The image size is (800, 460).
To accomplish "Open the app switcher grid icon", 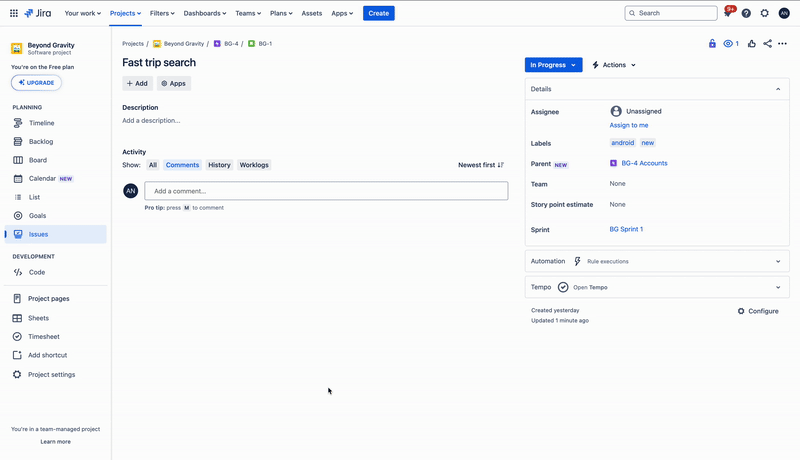I will tap(14, 13).
